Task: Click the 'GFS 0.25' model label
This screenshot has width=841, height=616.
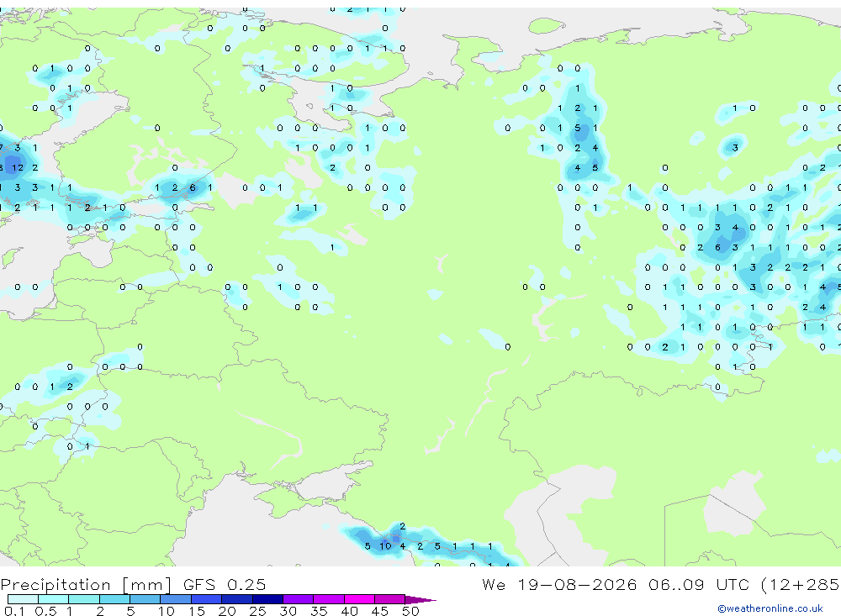Action: point(225,584)
